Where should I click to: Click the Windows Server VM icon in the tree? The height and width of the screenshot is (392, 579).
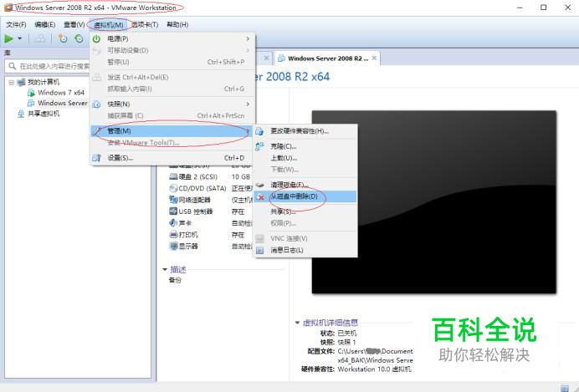click(32, 103)
